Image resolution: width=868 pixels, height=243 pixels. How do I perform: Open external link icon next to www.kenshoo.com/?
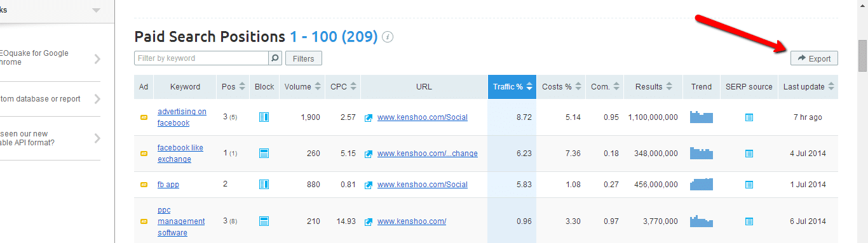(x=369, y=221)
